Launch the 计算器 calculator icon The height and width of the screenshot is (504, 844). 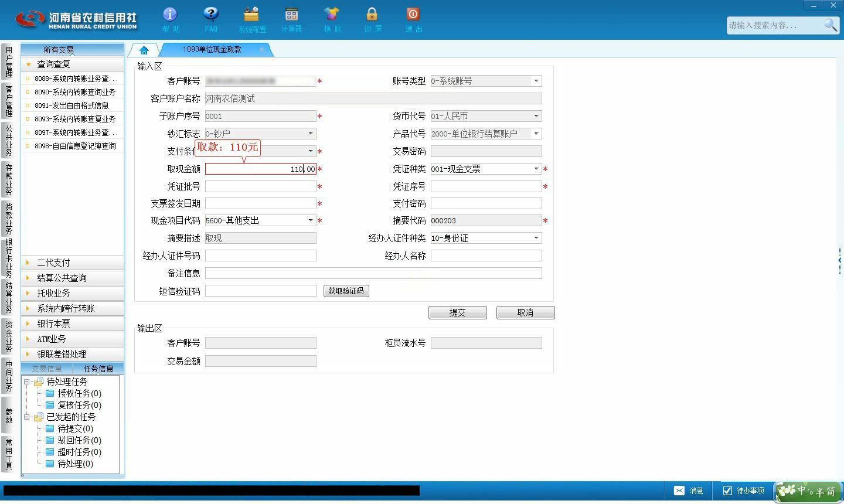coord(291,15)
